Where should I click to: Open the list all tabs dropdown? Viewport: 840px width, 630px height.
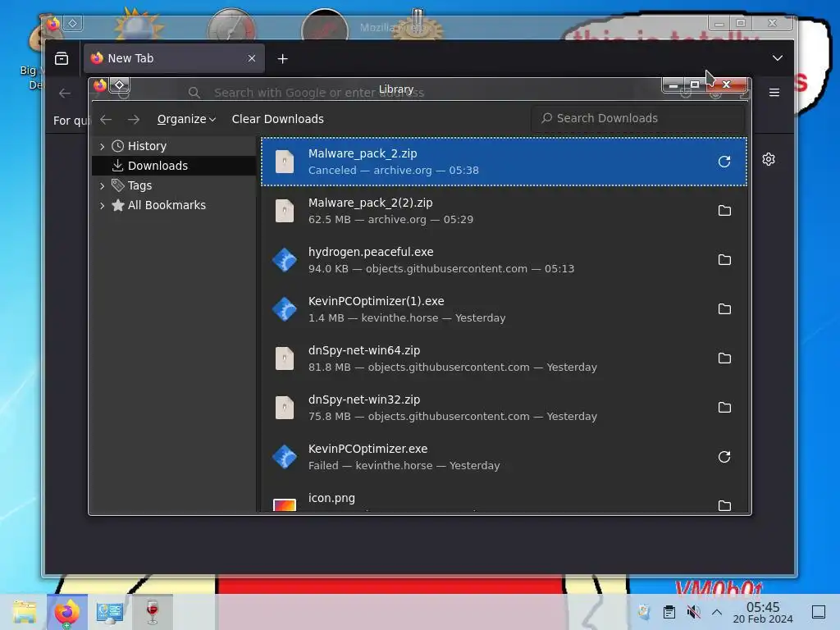(778, 58)
